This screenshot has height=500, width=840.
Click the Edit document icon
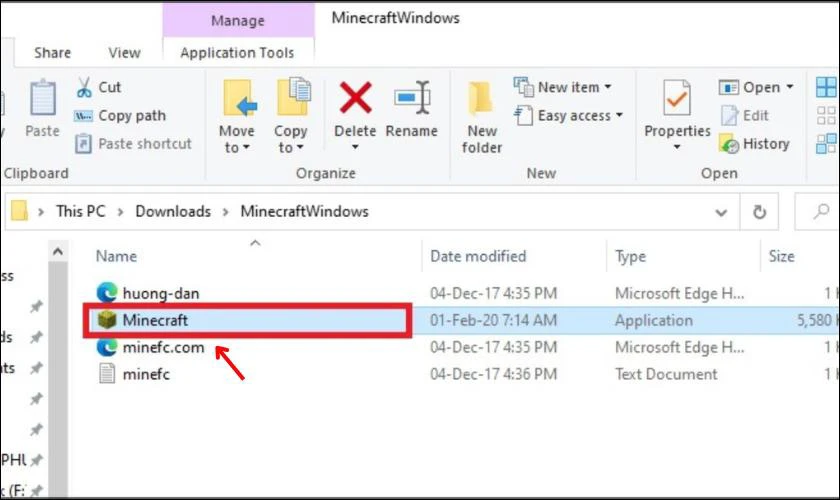729,115
